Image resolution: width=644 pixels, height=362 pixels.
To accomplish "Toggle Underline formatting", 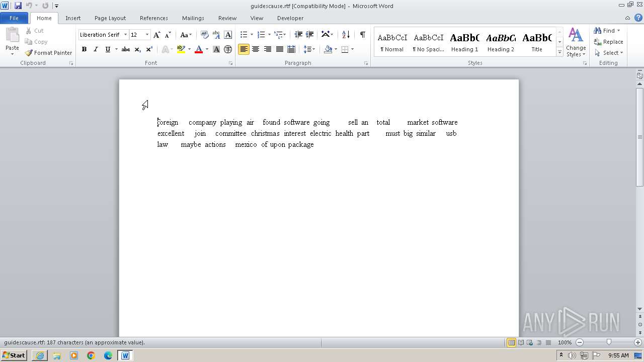I will click(107, 49).
